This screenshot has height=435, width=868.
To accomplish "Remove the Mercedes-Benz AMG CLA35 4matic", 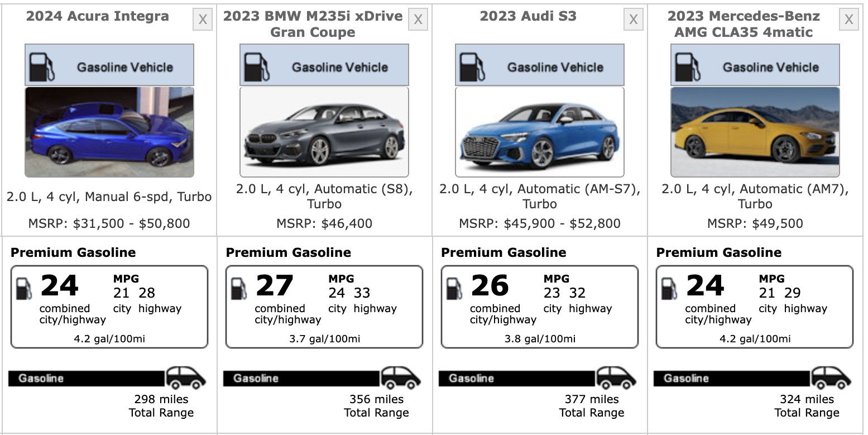I will (848, 20).
